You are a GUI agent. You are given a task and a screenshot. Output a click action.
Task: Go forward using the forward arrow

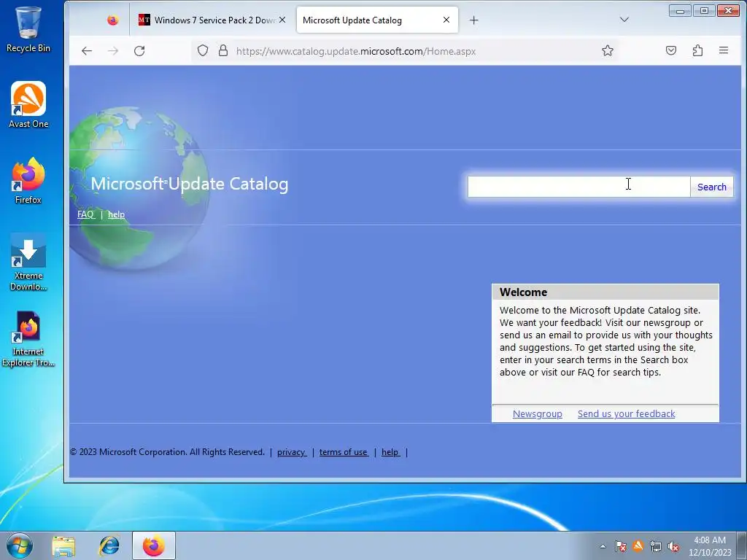(x=113, y=51)
